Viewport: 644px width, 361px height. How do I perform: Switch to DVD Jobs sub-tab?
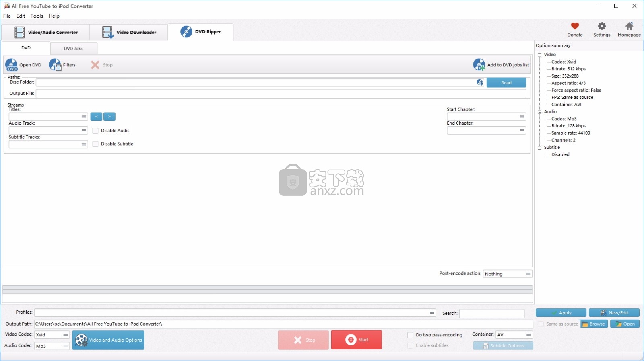tap(74, 49)
